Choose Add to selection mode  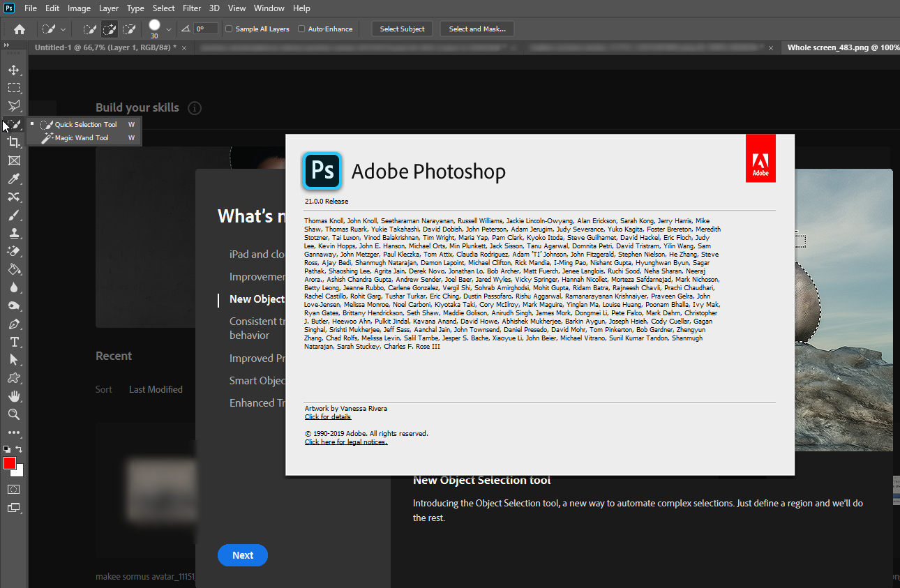coord(109,29)
